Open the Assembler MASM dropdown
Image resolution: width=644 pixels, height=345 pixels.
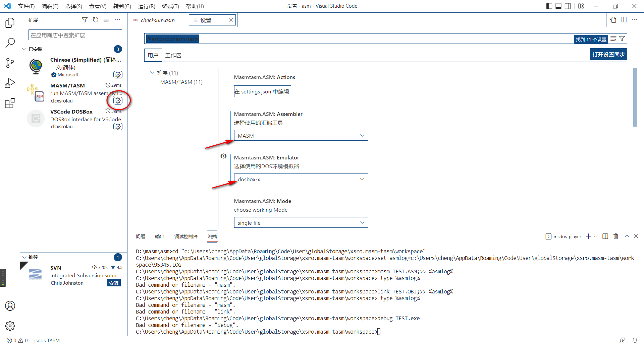(x=301, y=136)
